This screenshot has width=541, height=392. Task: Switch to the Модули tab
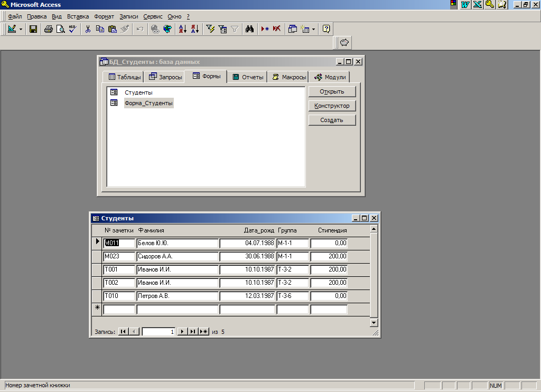pyautogui.click(x=330, y=77)
